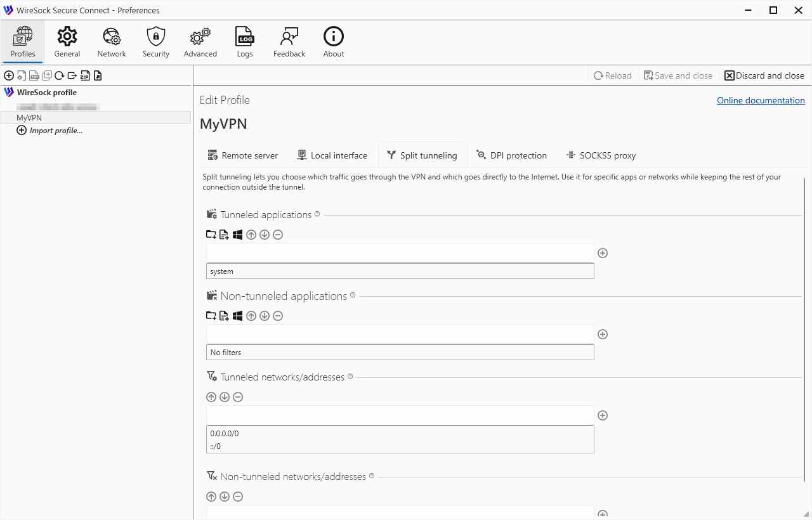Click the export profile arrow icon
This screenshot has height=520, width=812.
pyautogui.click(x=72, y=75)
